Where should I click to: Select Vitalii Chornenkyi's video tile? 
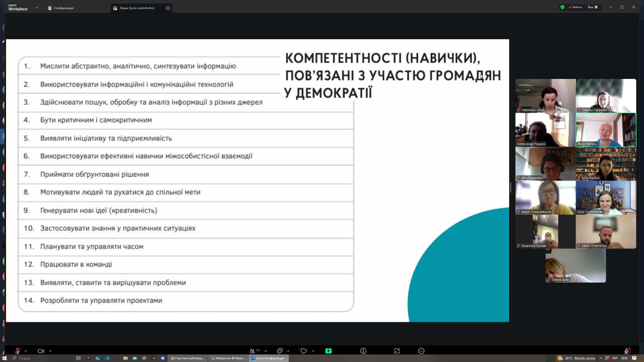tap(606, 232)
